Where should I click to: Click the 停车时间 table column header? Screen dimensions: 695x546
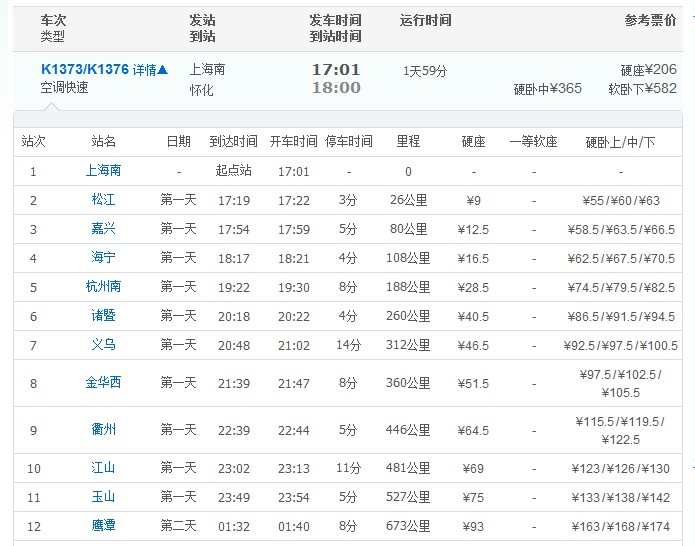point(349,142)
